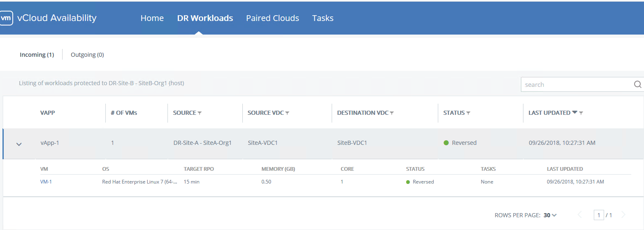Screen dimensions: 644x230
Task: Click the search magnifier icon
Action: pyautogui.click(x=637, y=84)
